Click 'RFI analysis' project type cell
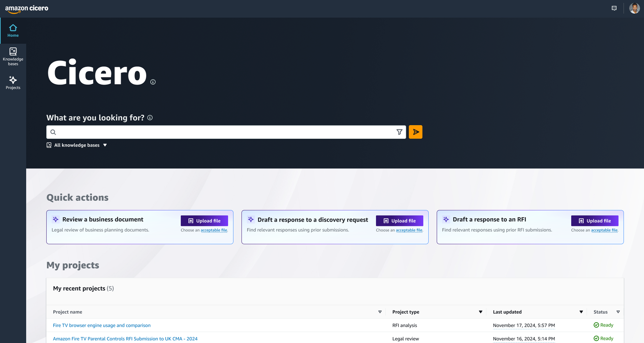 pos(405,325)
